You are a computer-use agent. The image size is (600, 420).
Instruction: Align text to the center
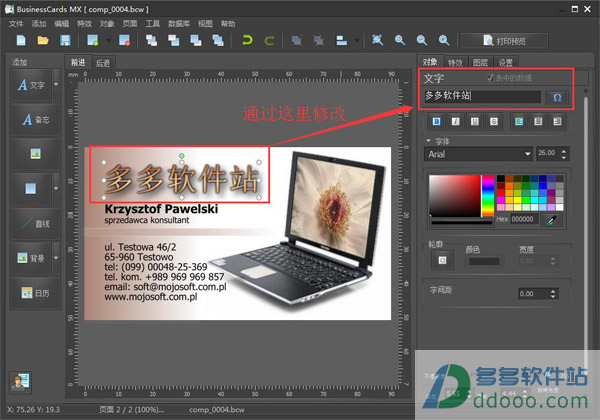coord(538,122)
